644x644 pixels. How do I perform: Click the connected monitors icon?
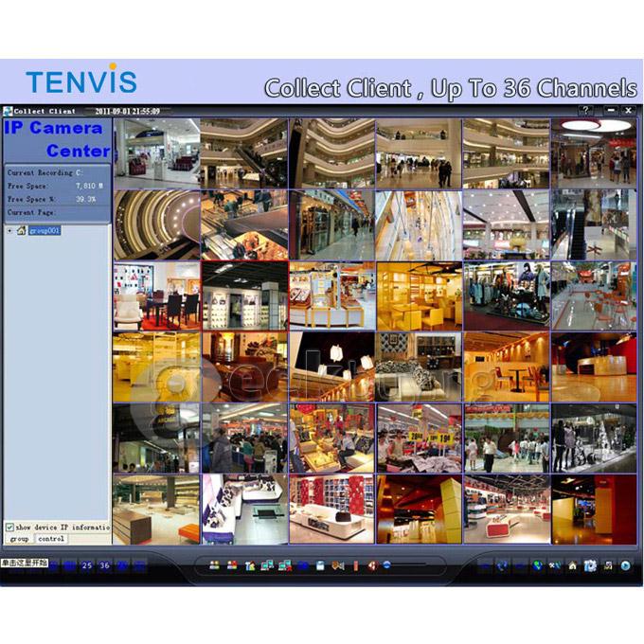267,566
